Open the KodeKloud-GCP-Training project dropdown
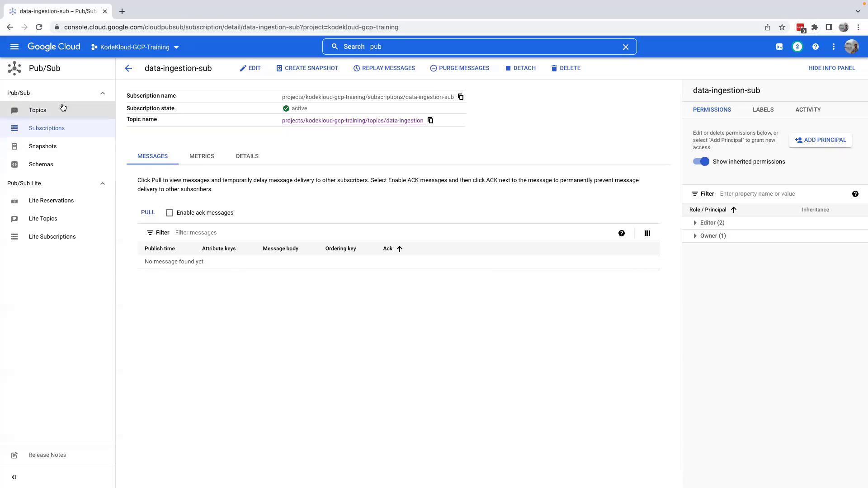Image resolution: width=868 pixels, height=488 pixels. point(135,47)
